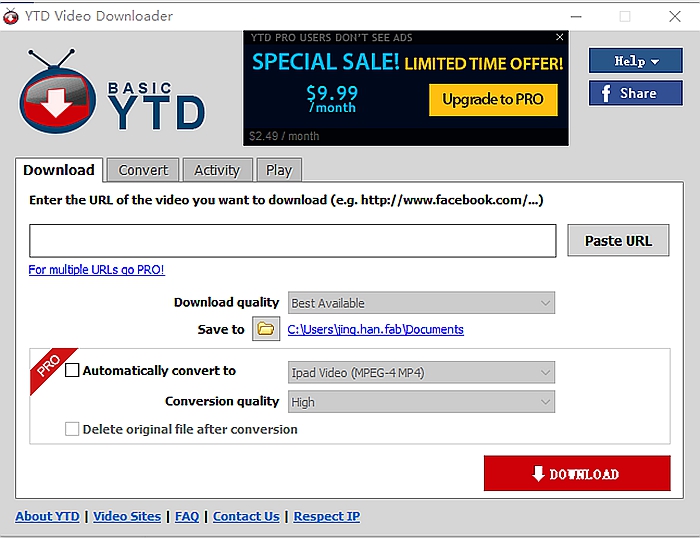The height and width of the screenshot is (538, 700).
Task: Open the Activity tab
Action: click(x=217, y=170)
